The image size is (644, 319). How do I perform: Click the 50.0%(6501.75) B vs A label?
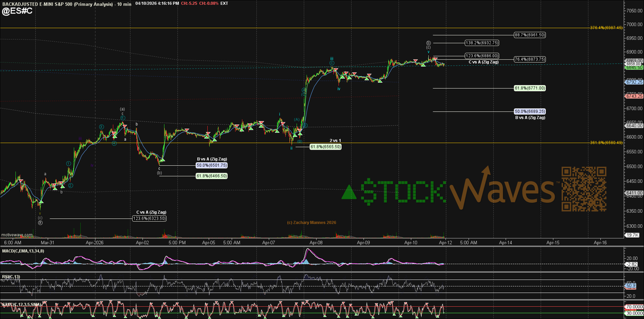211,165
